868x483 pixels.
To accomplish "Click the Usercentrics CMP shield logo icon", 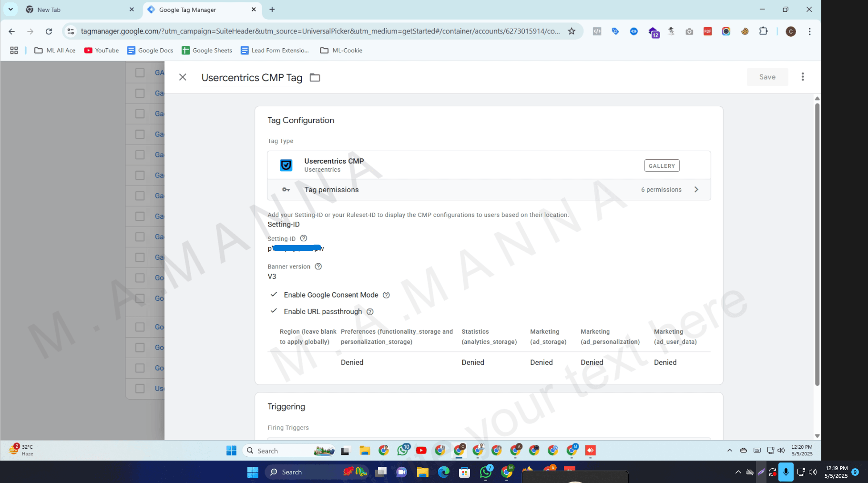I will coord(286,165).
